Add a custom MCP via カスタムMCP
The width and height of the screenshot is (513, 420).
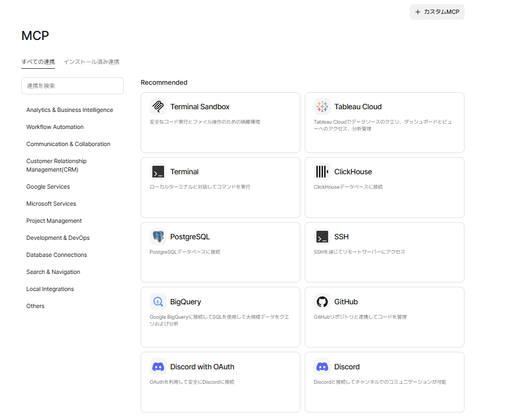[x=437, y=12]
